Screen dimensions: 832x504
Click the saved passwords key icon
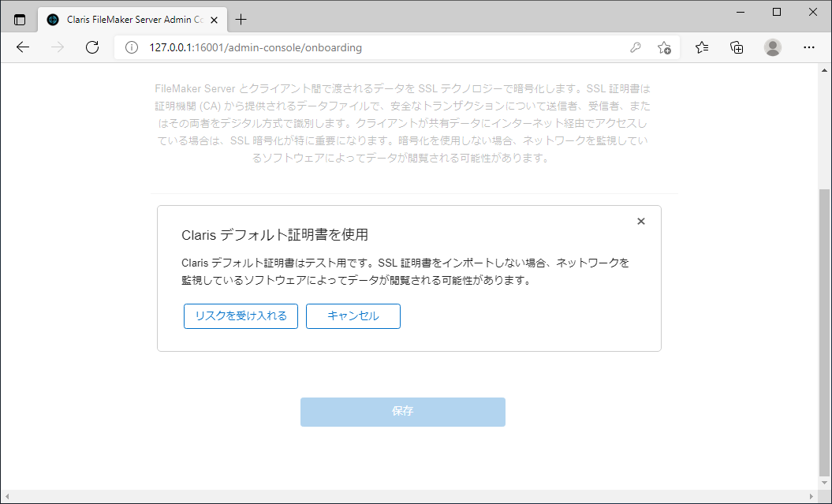[x=636, y=47]
